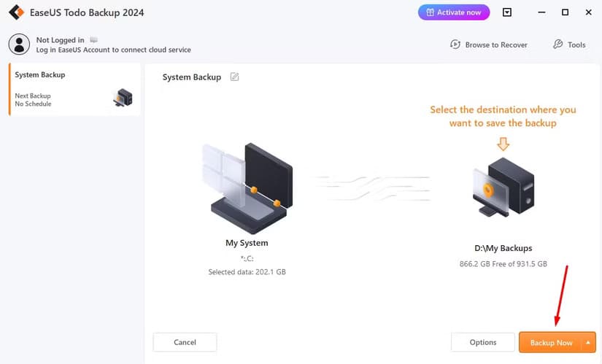Click the EaseUS logo icon
The image size is (602, 364).
[x=16, y=12]
